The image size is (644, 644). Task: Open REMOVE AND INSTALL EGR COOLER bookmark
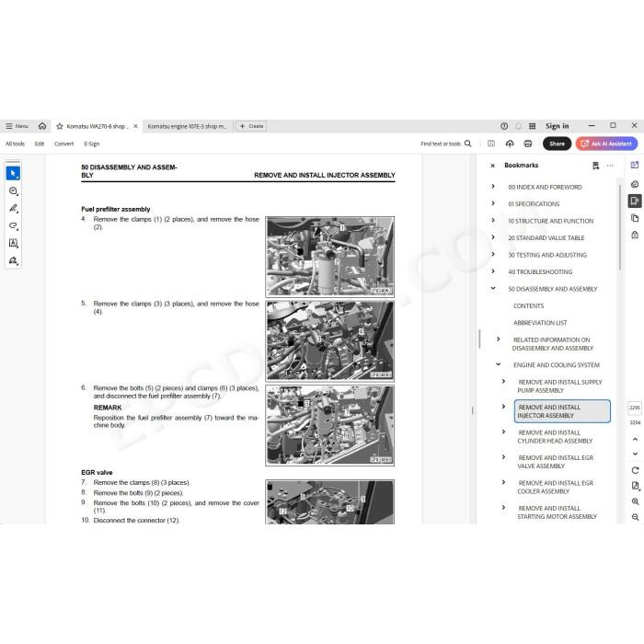click(x=555, y=487)
